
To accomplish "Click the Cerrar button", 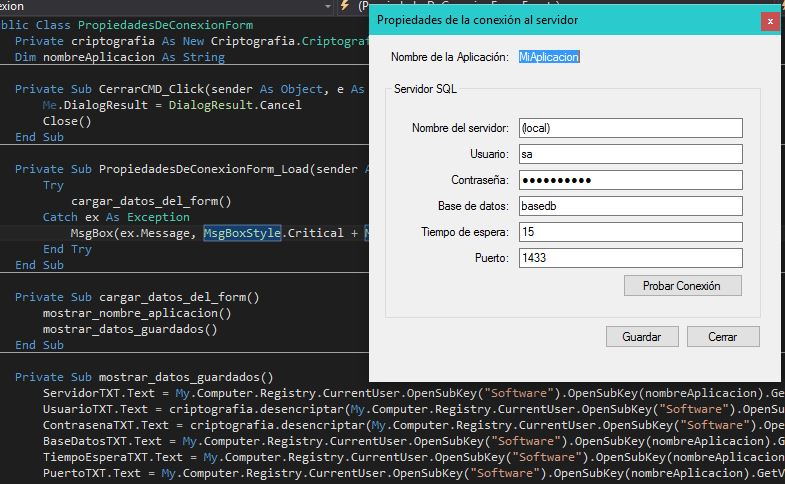I will (723, 337).
